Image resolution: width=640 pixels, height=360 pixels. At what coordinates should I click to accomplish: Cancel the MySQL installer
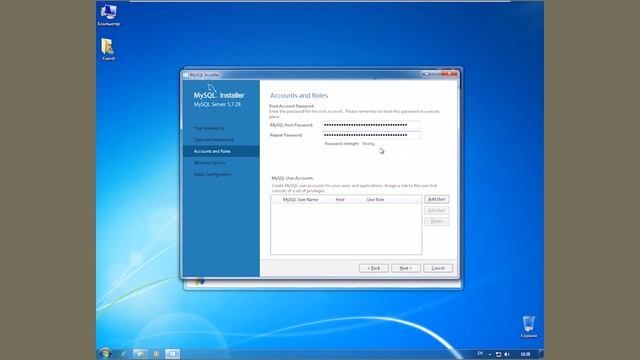coord(438,268)
